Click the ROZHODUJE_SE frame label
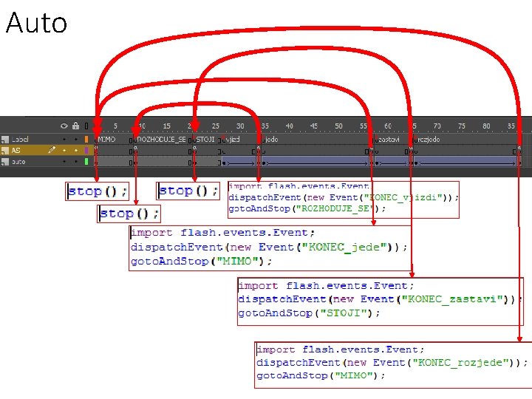 [162, 140]
